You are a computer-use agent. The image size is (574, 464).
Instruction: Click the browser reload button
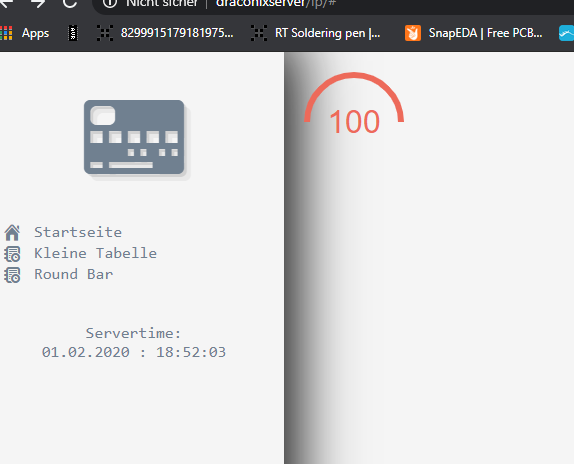(70, 3)
